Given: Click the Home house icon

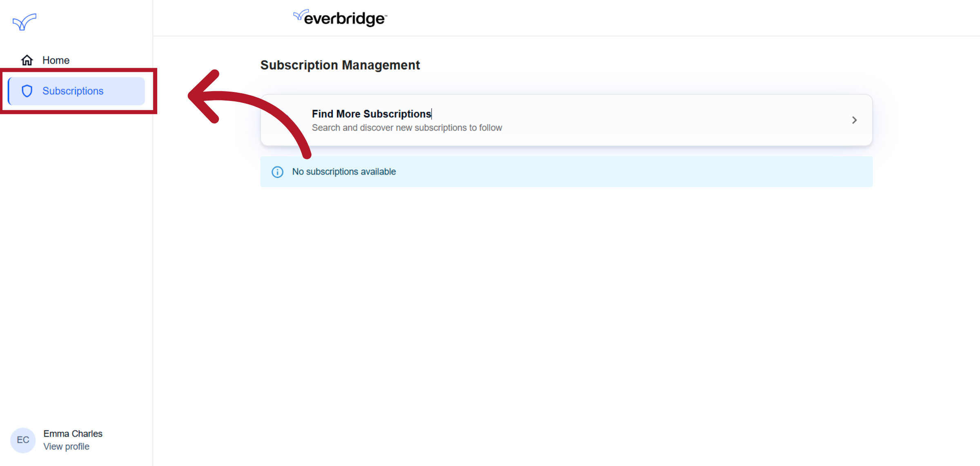Looking at the screenshot, I should (27, 60).
